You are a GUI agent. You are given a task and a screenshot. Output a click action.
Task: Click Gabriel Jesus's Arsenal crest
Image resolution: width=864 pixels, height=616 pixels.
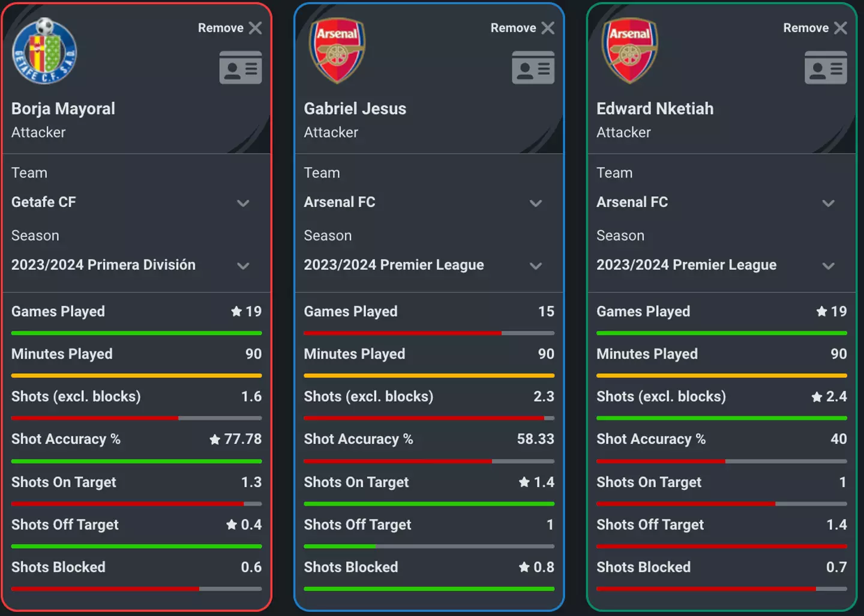[337, 50]
